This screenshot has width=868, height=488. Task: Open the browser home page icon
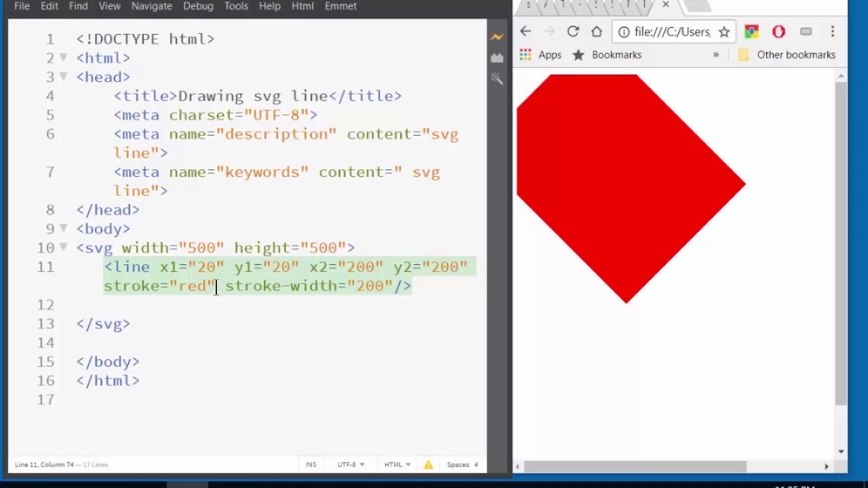tap(596, 32)
